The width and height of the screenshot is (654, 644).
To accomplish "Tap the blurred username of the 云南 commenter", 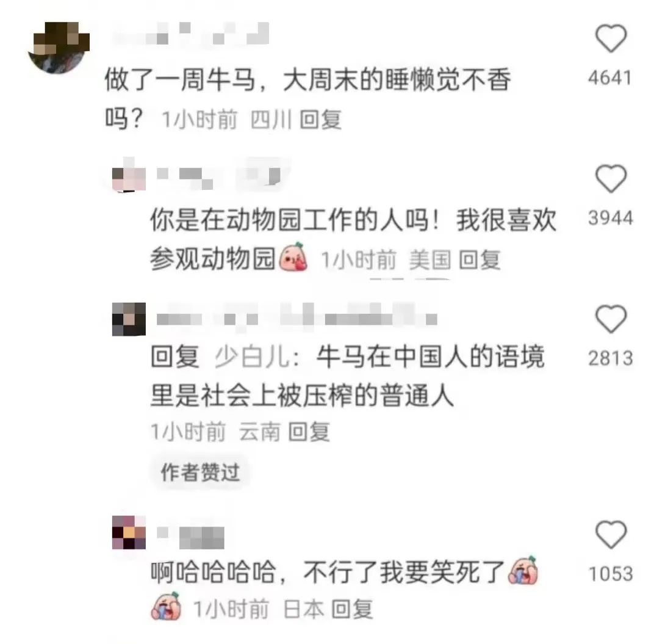I will tap(296, 319).
